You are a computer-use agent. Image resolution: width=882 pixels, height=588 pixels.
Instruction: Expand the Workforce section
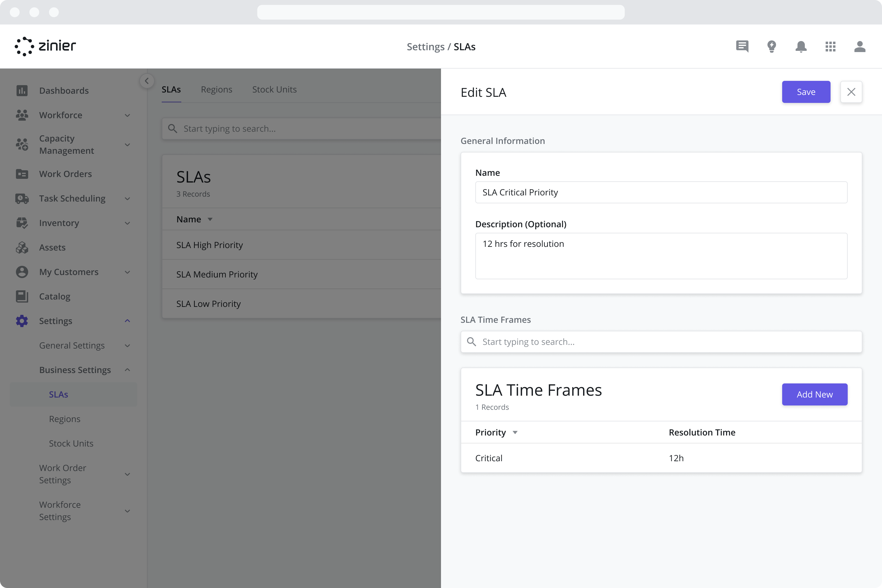(x=127, y=115)
